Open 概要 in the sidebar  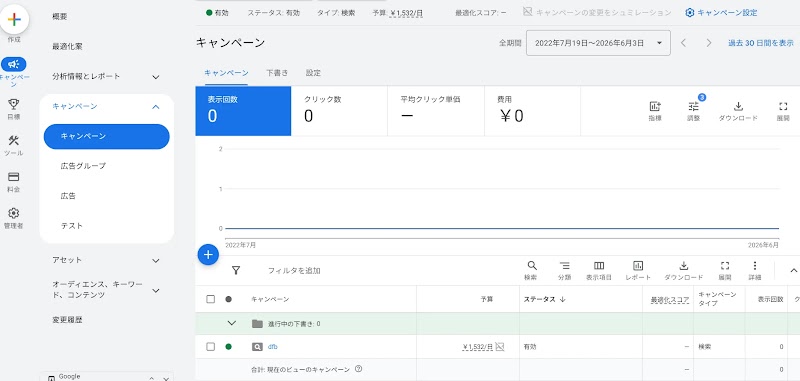(60, 17)
